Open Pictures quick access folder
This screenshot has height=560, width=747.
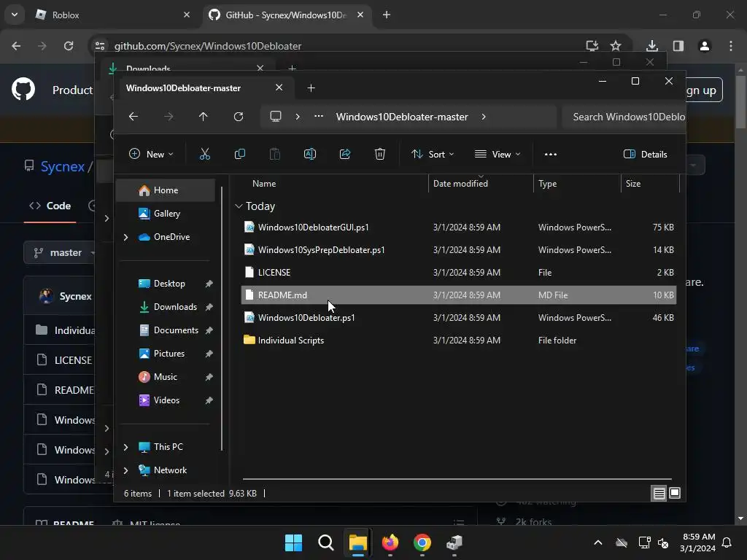click(x=169, y=354)
